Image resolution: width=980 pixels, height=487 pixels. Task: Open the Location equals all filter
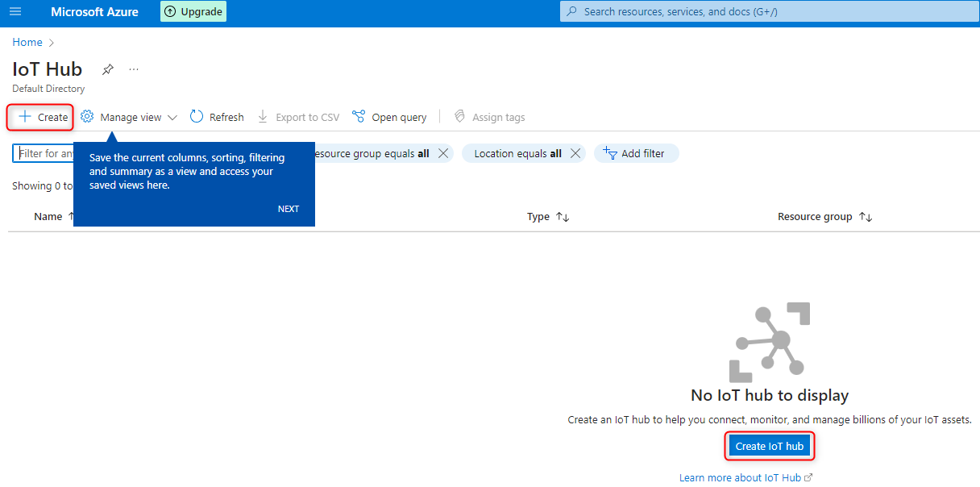517,153
